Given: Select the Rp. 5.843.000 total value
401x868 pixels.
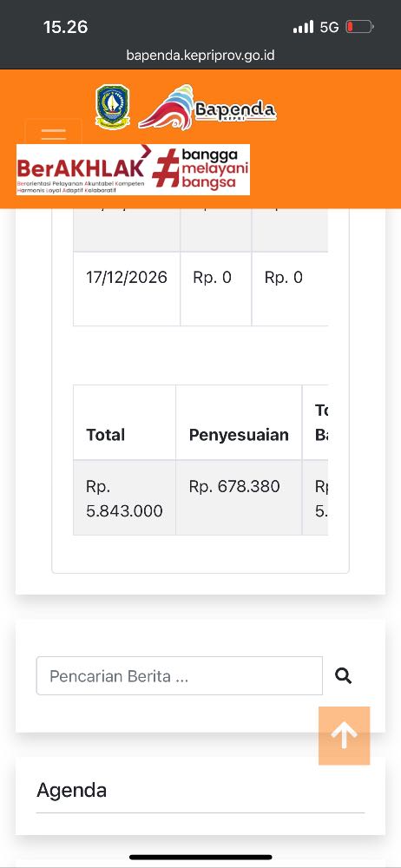Looking at the screenshot, I should pyautogui.click(x=125, y=498).
